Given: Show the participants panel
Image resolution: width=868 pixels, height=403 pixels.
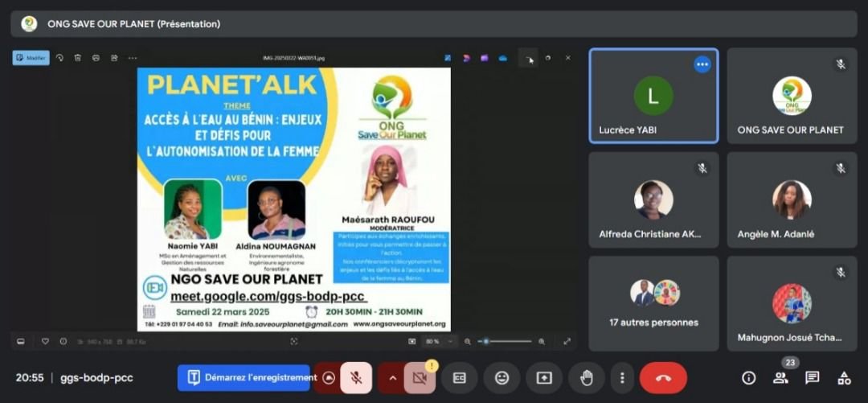Looking at the screenshot, I should point(780,378).
